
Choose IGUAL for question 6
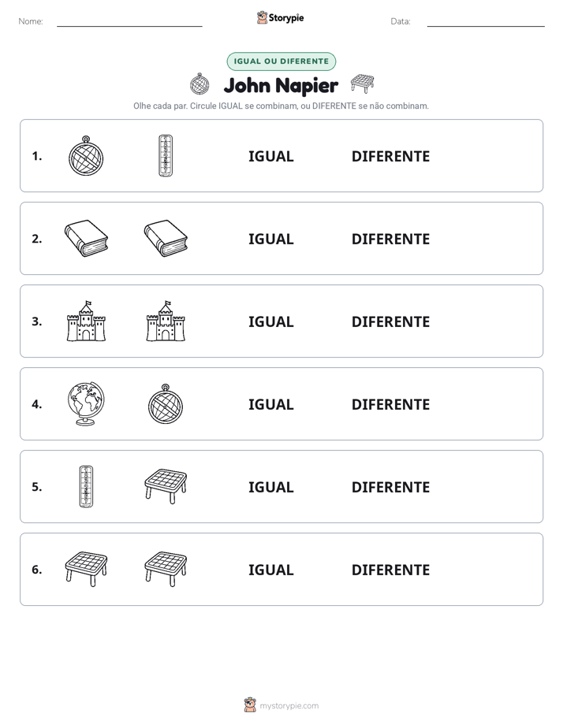tap(270, 570)
